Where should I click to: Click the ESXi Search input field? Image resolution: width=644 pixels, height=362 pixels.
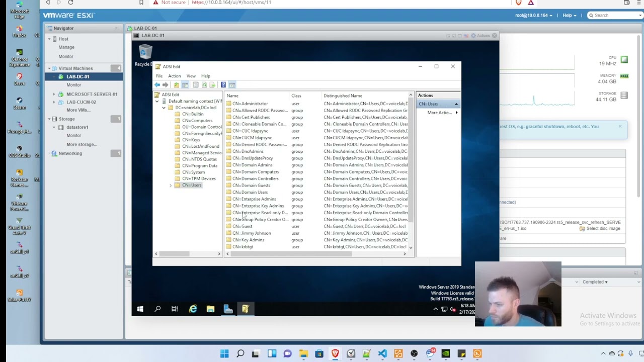pos(615,15)
